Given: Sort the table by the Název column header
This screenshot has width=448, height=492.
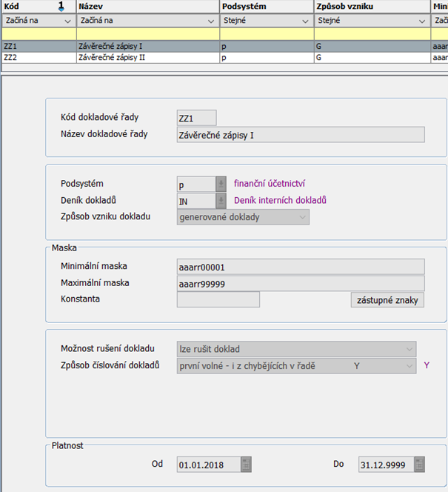Looking at the screenshot, I should [148, 7].
